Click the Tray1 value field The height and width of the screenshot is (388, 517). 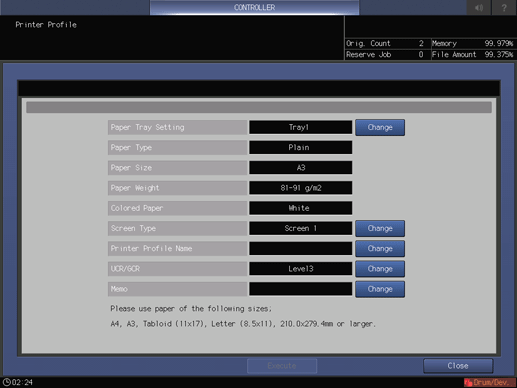[x=300, y=127]
